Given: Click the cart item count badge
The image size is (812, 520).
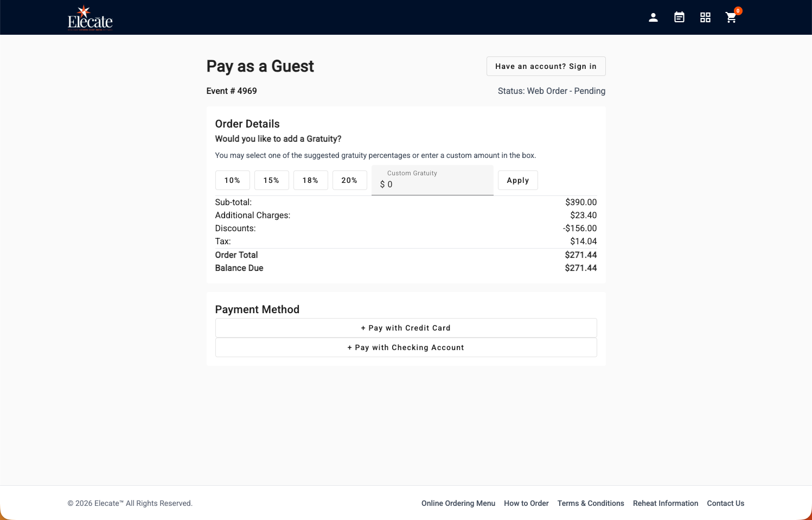Looking at the screenshot, I should pos(738,11).
